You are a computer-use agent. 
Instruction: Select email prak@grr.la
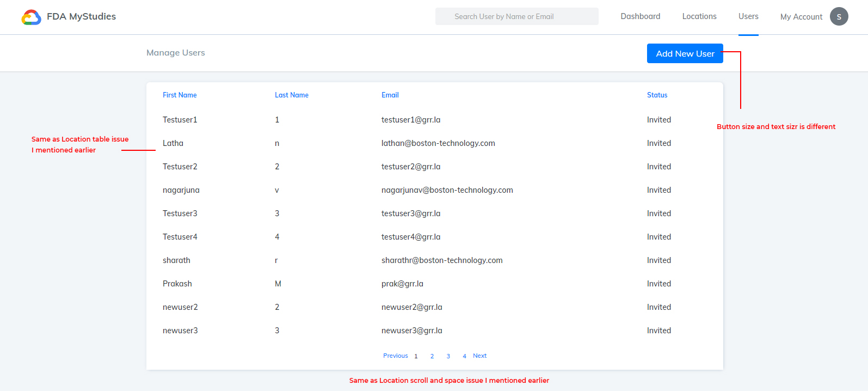point(402,284)
